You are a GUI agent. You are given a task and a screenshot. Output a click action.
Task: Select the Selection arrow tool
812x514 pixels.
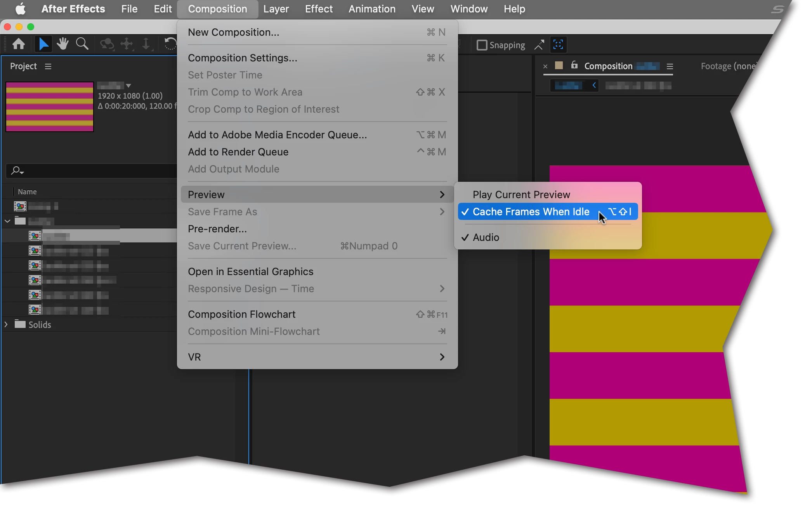click(43, 44)
